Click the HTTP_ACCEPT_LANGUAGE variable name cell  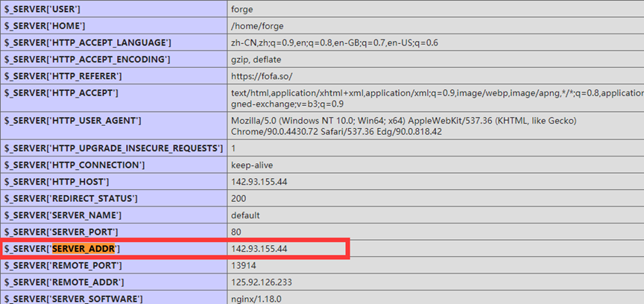[87, 42]
